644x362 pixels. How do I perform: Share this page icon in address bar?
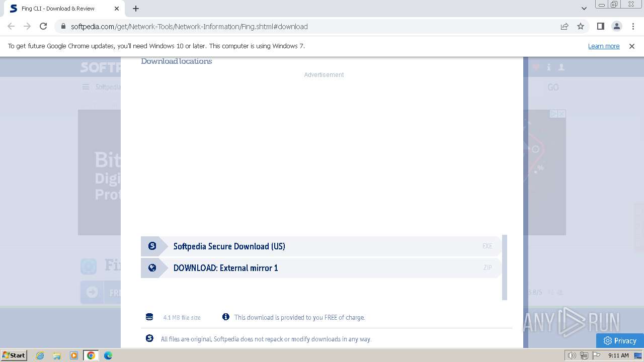[565, 26]
